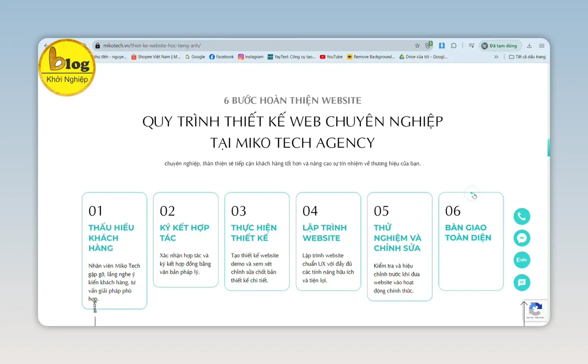The image size is (588, 364).
Task: Click the 'Kiểm tra và hiệu chỉnh' description
Action: click(x=397, y=278)
